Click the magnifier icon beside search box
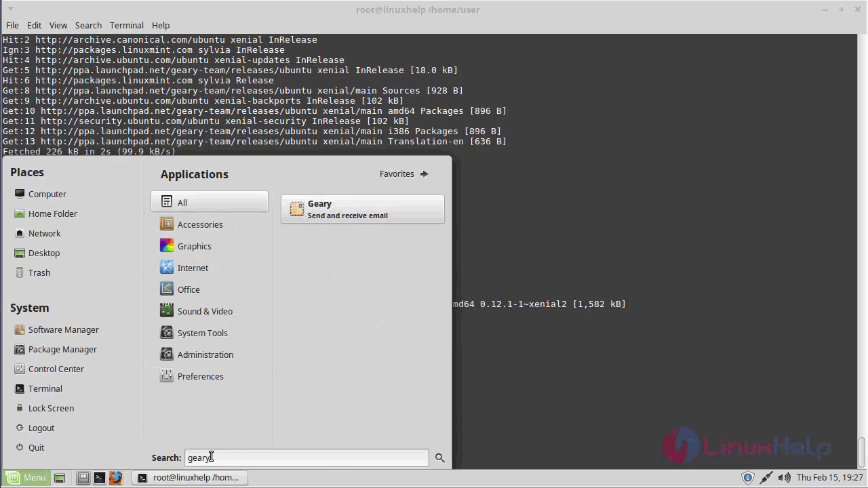 coord(439,458)
